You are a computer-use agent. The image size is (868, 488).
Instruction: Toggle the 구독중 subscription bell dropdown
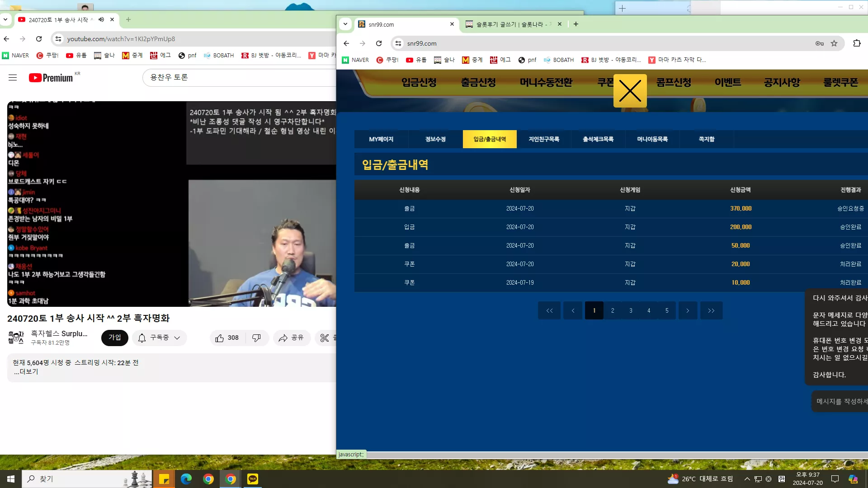tap(159, 338)
